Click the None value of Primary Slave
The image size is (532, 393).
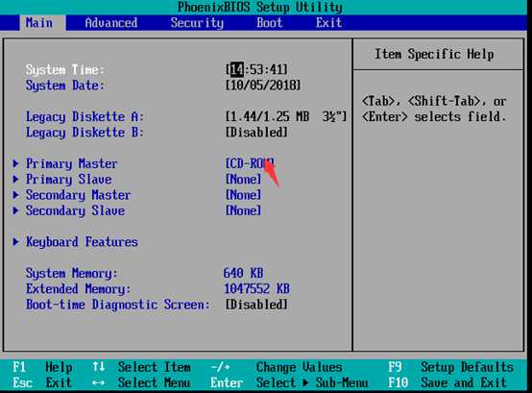[244, 179]
